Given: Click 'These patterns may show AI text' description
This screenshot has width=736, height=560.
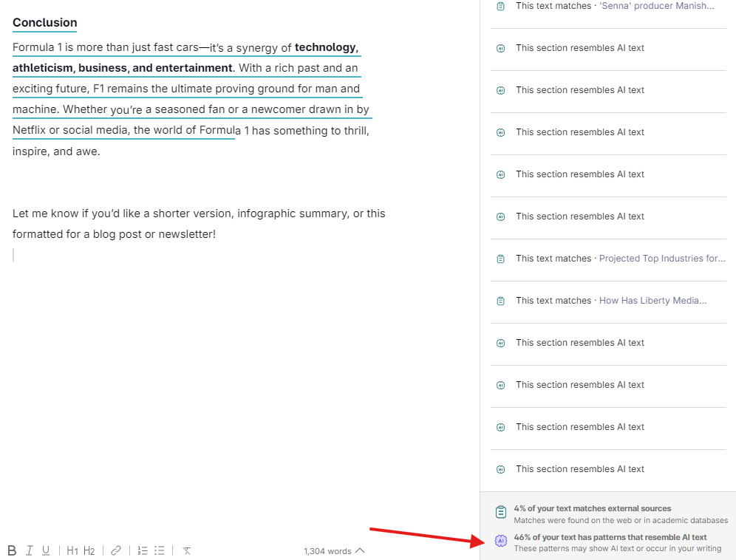Looking at the screenshot, I should pyautogui.click(x=618, y=548).
